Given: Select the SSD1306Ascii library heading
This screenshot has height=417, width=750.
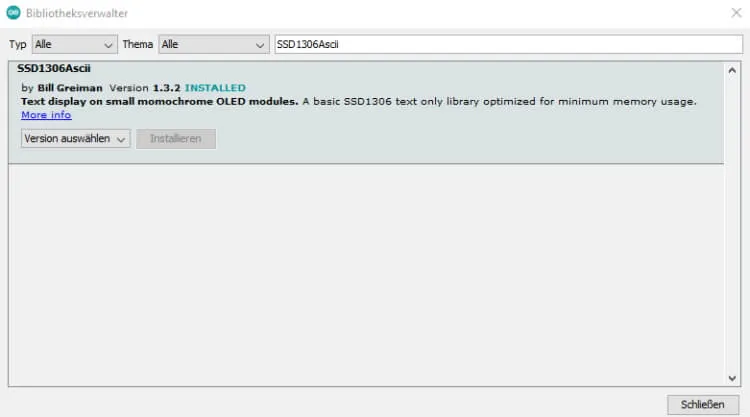Looking at the screenshot, I should coord(54,69).
